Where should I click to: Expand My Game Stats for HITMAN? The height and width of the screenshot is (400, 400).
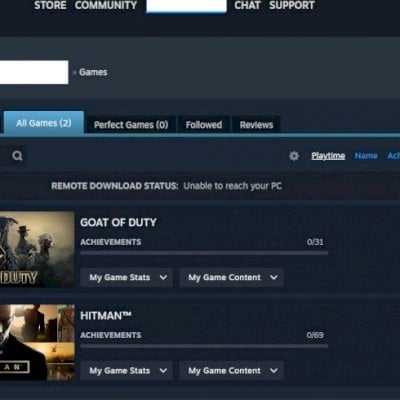[x=126, y=370]
